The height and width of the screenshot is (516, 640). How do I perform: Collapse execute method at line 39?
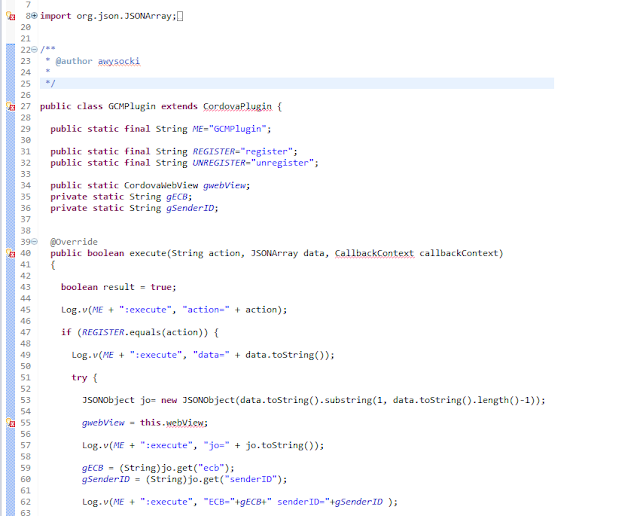click(35, 242)
